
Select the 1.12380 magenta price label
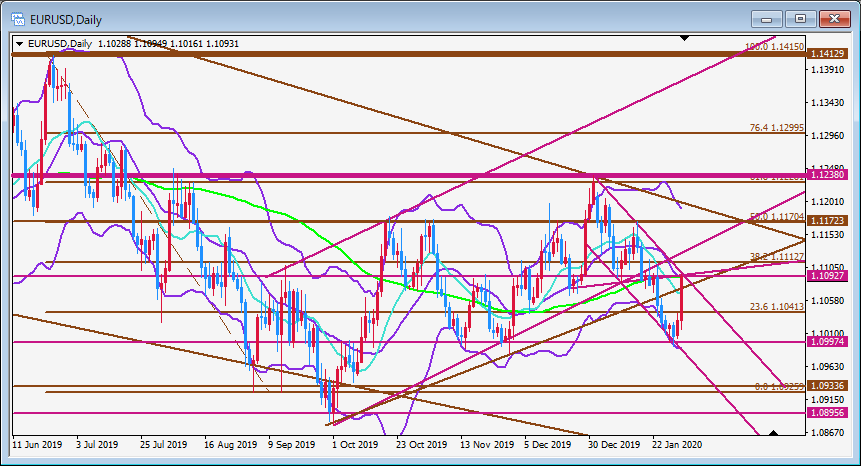pos(827,175)
